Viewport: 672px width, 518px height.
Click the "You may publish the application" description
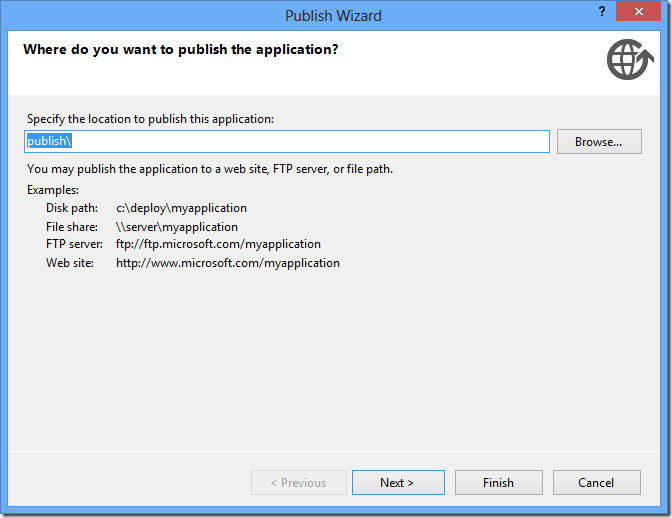click(x=210, y=169)
